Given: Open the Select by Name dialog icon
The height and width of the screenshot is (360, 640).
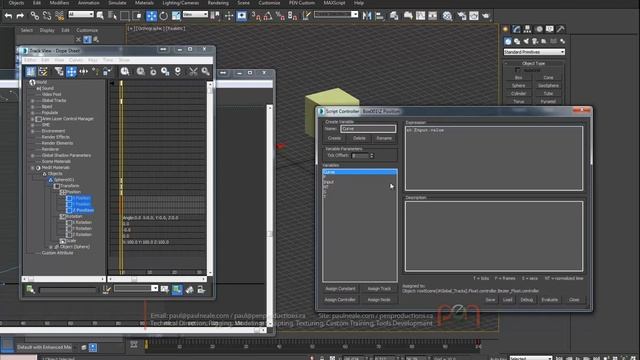Looking at the screenshot, I should (112, 16).
